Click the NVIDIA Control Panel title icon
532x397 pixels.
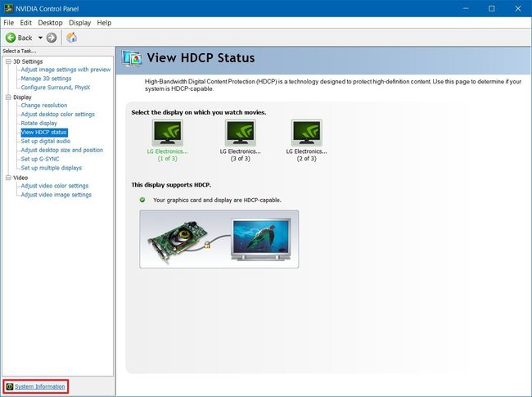[8, 8]
